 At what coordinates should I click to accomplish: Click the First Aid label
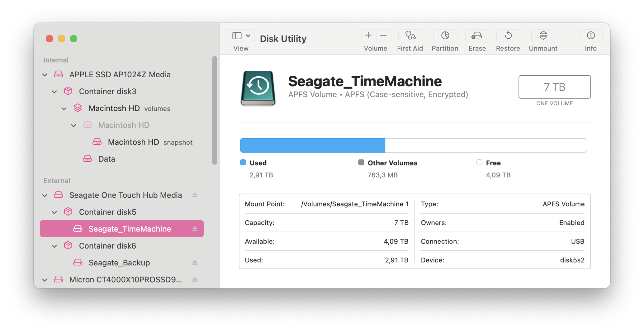(410, 48)
